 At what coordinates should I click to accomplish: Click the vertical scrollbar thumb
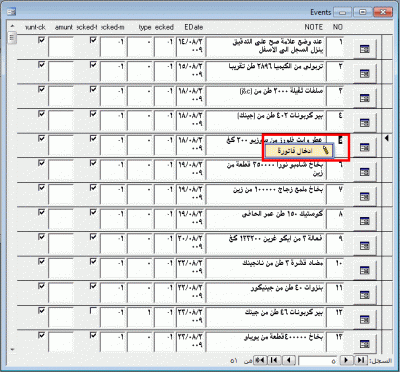(x=12, y=38)
